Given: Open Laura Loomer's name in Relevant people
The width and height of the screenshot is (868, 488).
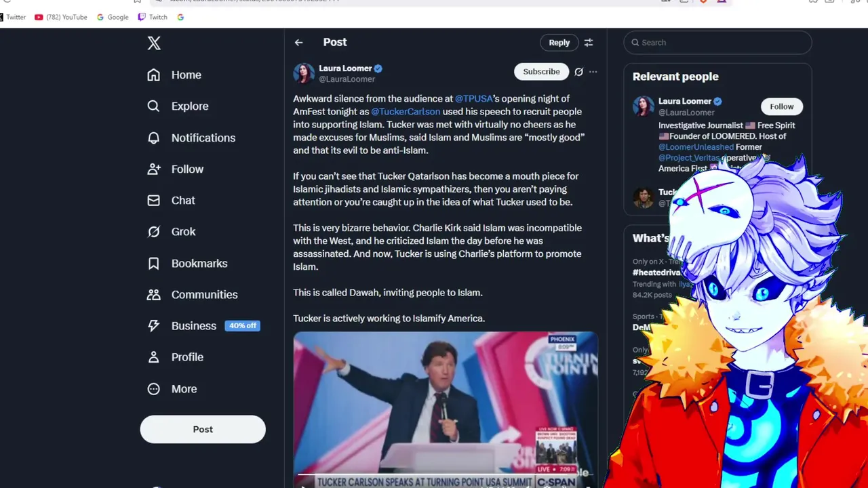Looking at the screenshot, I should [x=685, y=101].
